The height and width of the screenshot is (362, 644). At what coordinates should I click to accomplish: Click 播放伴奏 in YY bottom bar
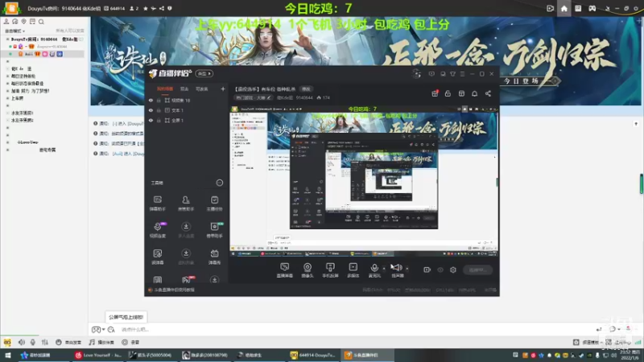(101, 342)
